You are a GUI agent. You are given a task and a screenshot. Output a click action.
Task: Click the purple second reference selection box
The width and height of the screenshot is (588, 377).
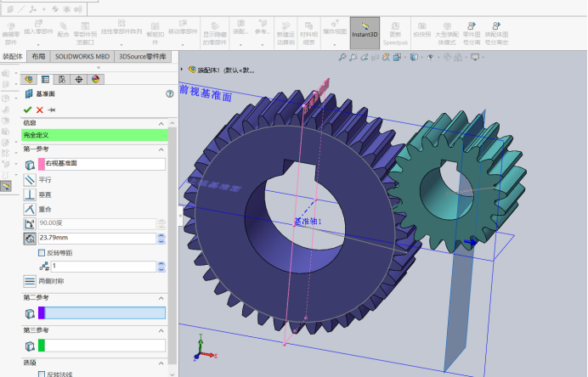102,313
